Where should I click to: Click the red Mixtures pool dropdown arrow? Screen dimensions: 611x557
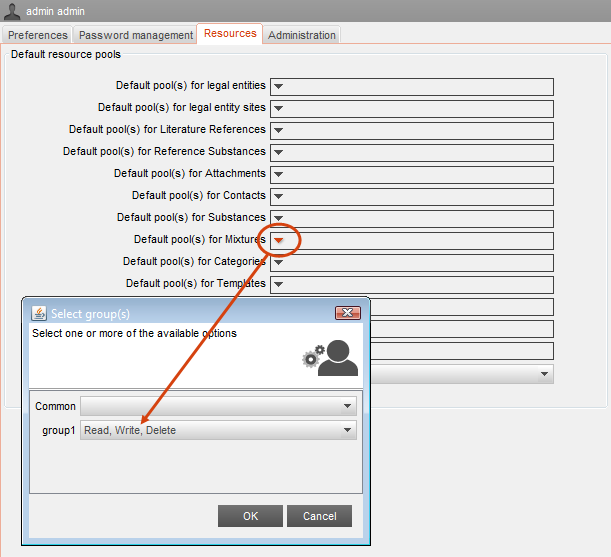[x=278, y=240]
